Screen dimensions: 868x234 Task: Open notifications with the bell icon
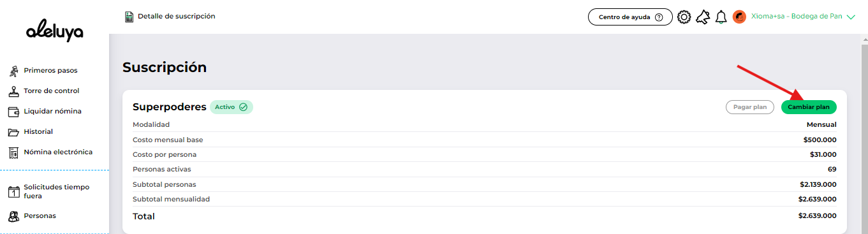pos(721,17)
